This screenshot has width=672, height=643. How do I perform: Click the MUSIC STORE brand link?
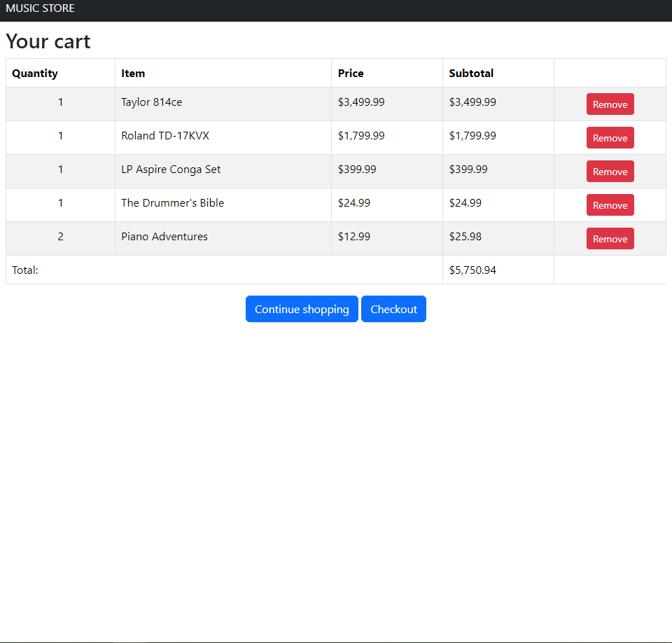40,8
